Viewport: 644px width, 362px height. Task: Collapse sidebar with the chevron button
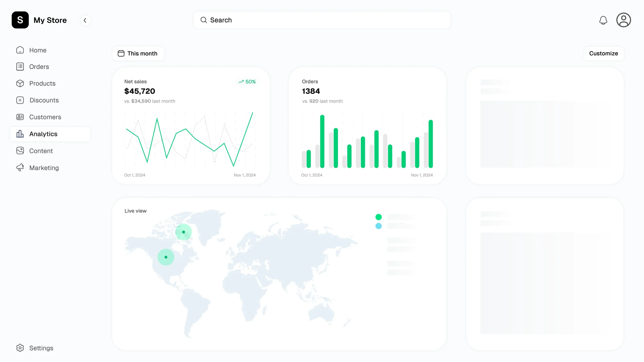tap(85, 20)
